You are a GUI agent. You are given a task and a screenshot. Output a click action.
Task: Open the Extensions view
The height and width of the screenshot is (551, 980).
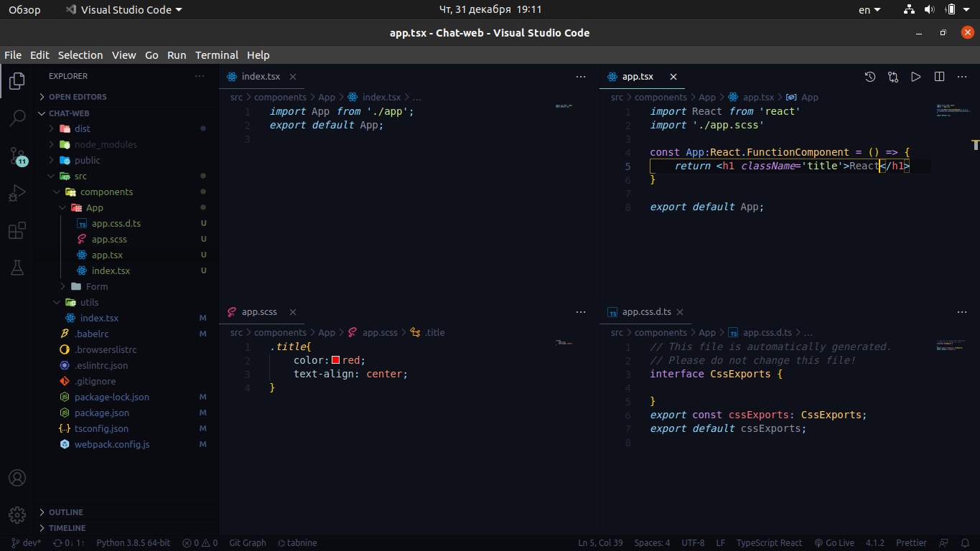click(x=17, y=230)
